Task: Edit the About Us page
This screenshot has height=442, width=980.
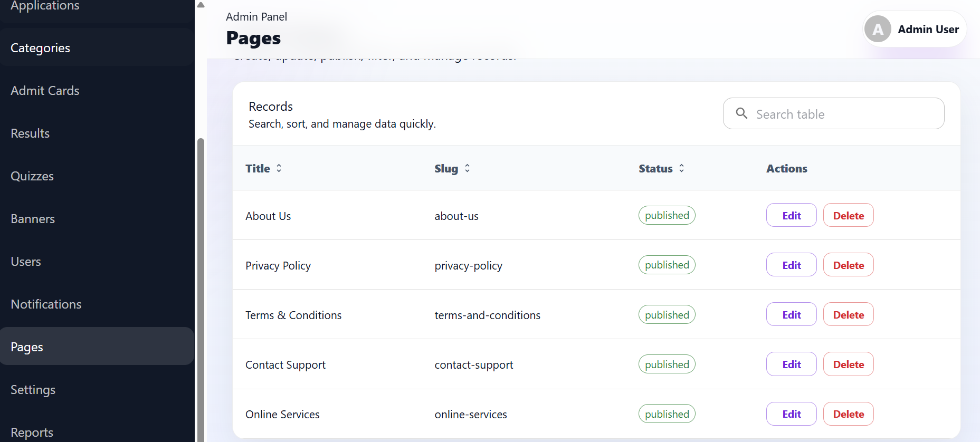Action: pos(791,215)
